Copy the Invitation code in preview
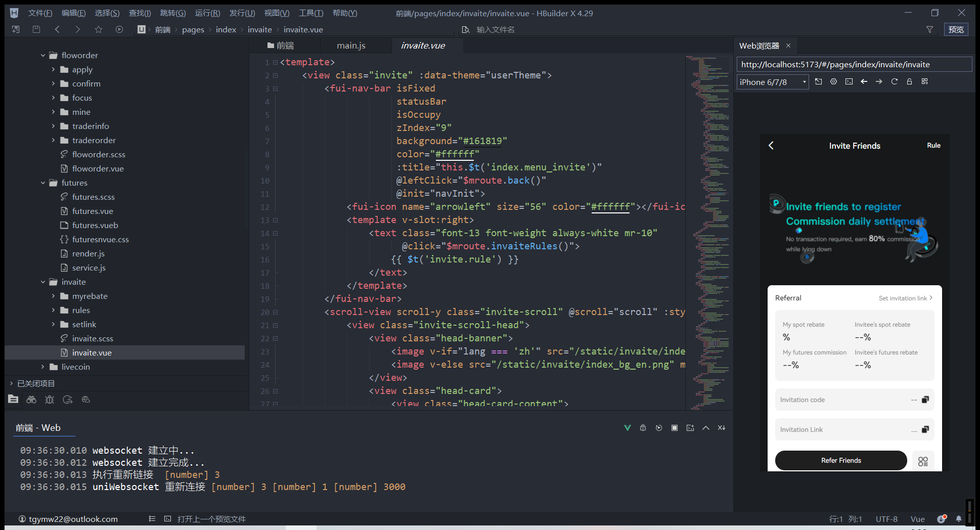This screenshot has height=530, width=980. click(x=925, y=400)
